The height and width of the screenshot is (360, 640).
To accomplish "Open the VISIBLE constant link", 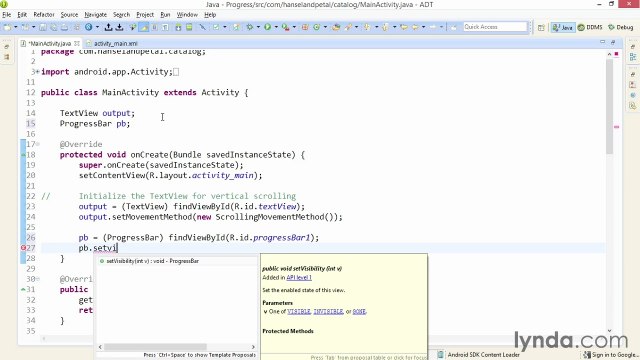I will 299,311.
